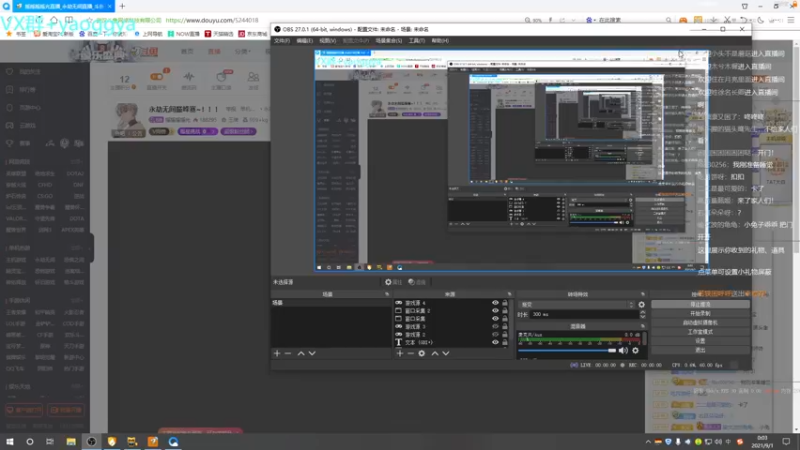This screenshot has height=450, width=800.
Task: Show the 游戏源 3 source
Action: 495,327
